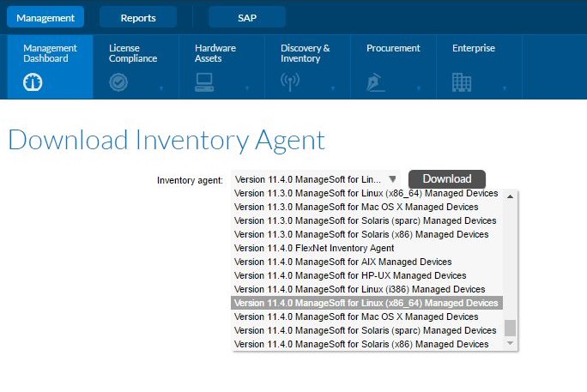Switch to the Reports tab
Screen dimensions: 587x392
(x=138, y=17)
